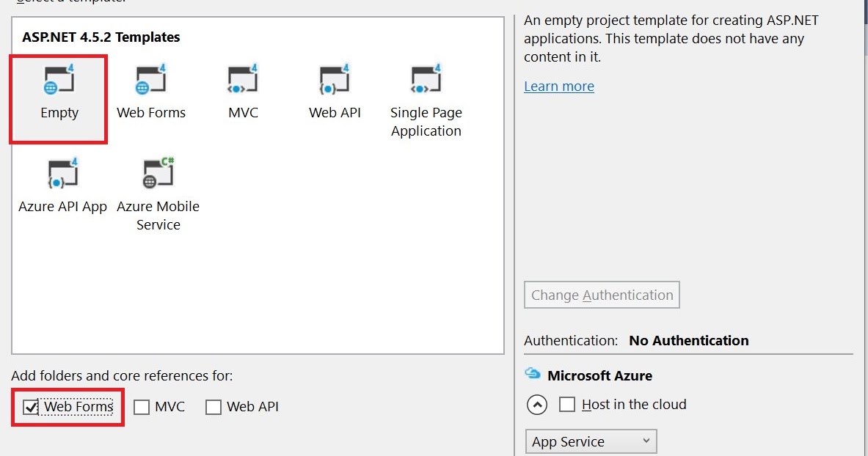Select the Azure Mobile Service template

click(x=158, y=174)
